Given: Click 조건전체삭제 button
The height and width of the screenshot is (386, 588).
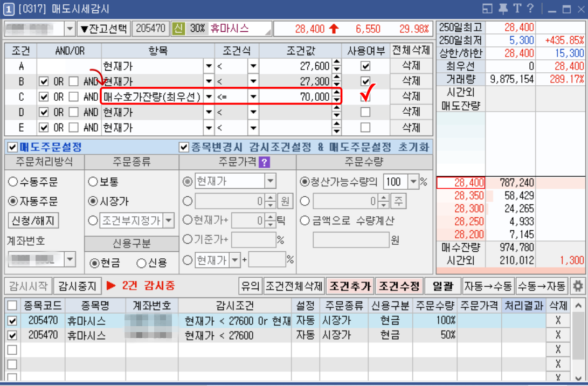Looking at the screenshot, I should click(294, 286).
